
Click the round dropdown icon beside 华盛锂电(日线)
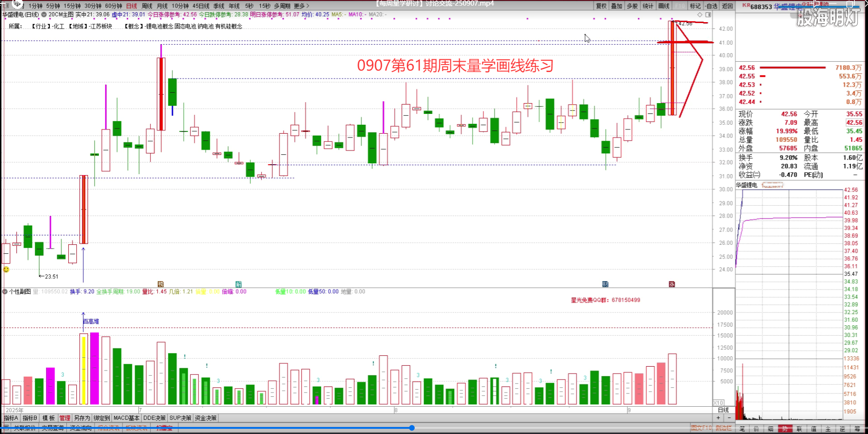coord(44,15)
